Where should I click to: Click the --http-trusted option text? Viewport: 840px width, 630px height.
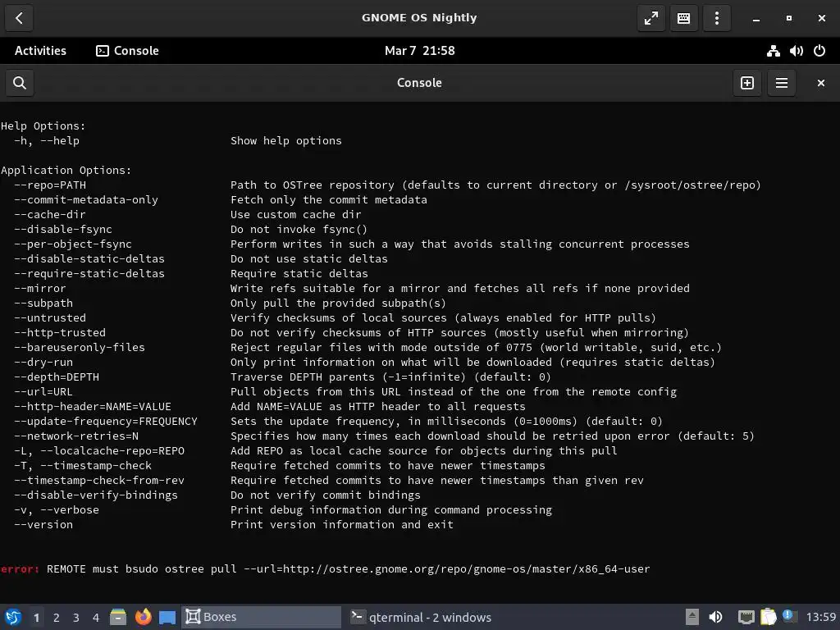pyautogui.click(x=60, y=333)
